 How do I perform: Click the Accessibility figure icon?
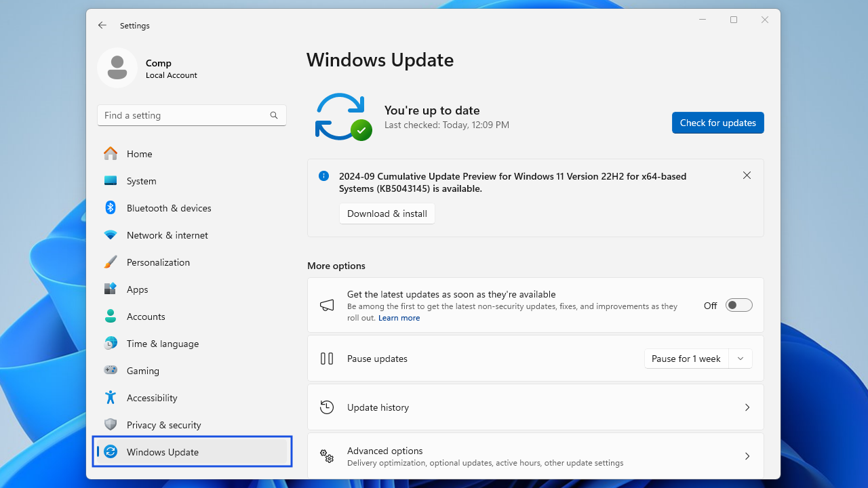[111, 398]
